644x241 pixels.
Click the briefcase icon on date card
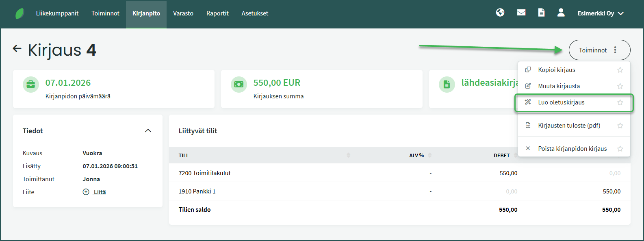tap(31, 85)
